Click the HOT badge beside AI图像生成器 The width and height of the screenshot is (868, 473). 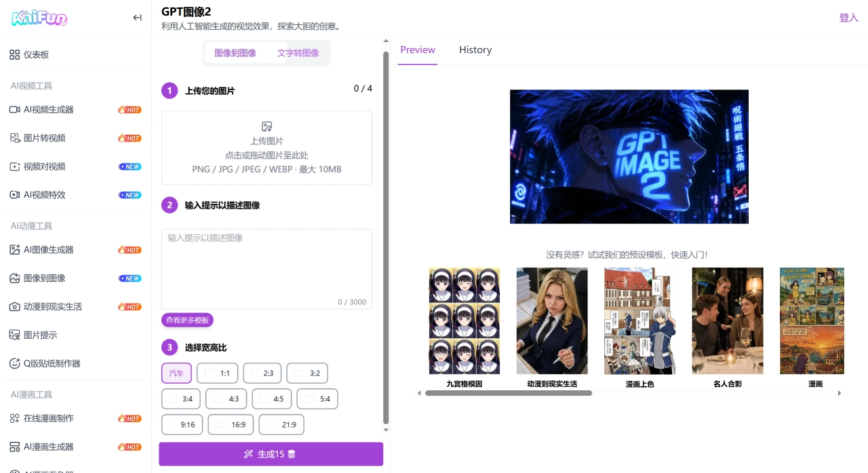pyautogui.click(x=130, y=250)
